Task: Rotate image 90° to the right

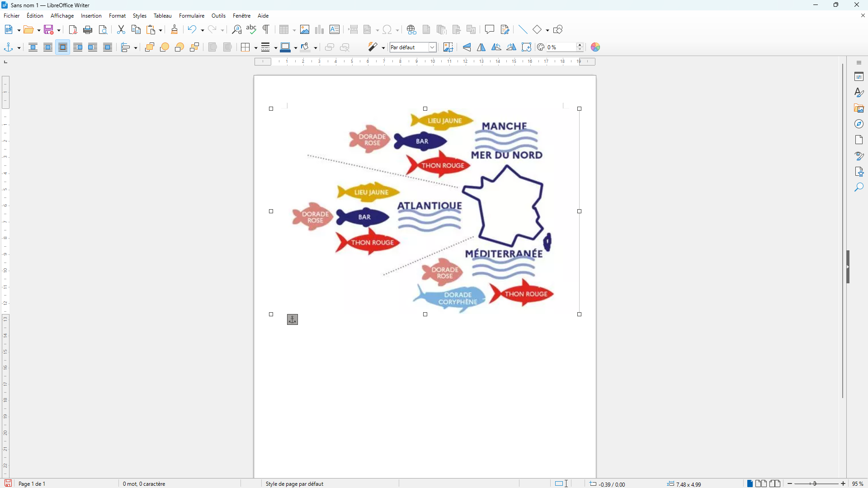Action: coord(511,47)
